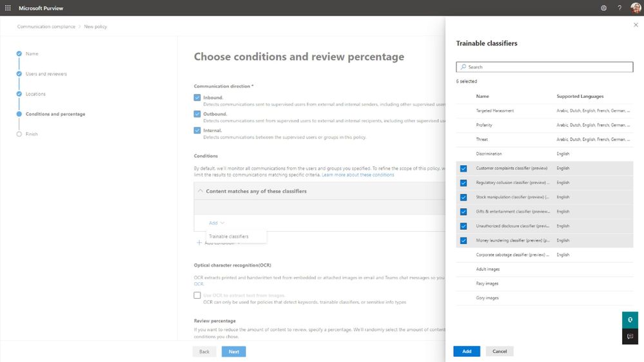Image resolution: width=644 pixels, height=362 pixels.
Task: Uncheck the Internal checkbox
Action: (x=197, y=131)
